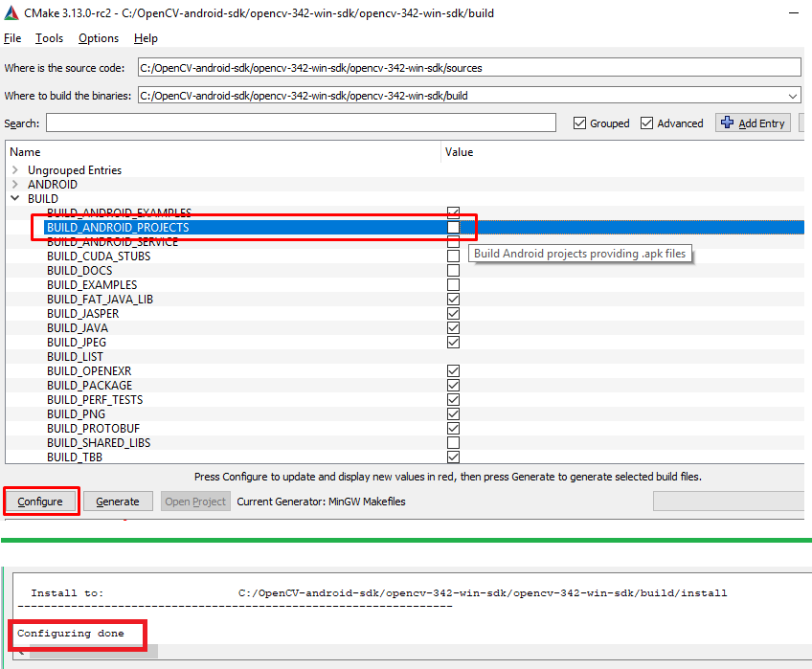Disable the Grouped checkbox

tap(579, 123)
